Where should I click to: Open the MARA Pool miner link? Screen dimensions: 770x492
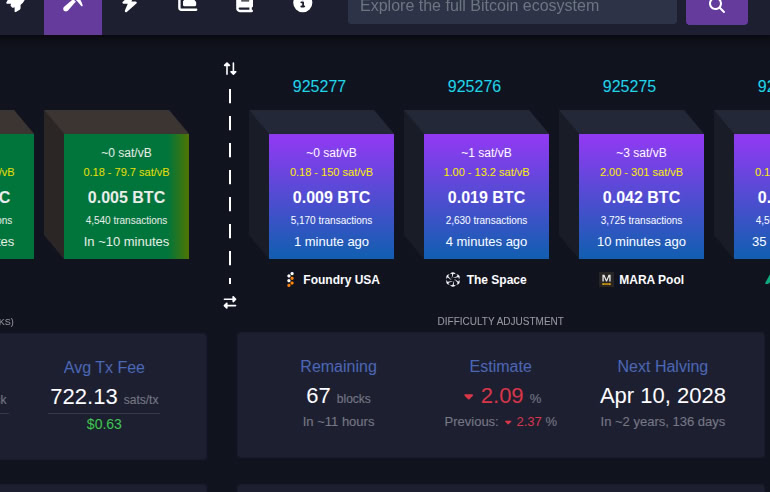(x=642, y=280)
